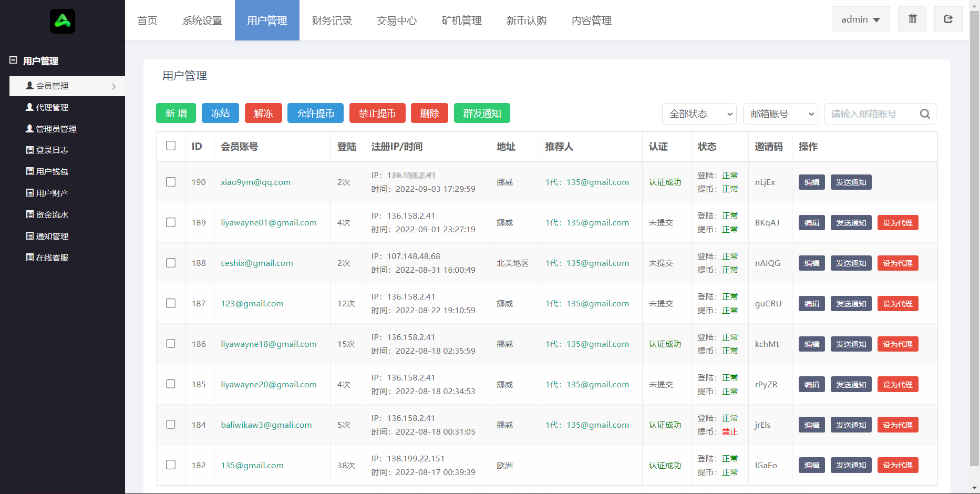
Task: Select the checkbox for user ID 186
Action: tap(171, 343)
